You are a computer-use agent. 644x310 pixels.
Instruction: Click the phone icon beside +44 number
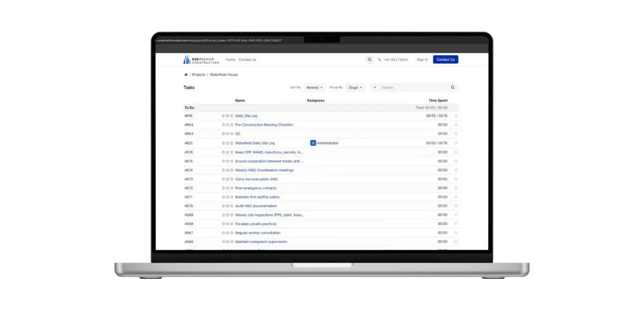pos(380,60)
